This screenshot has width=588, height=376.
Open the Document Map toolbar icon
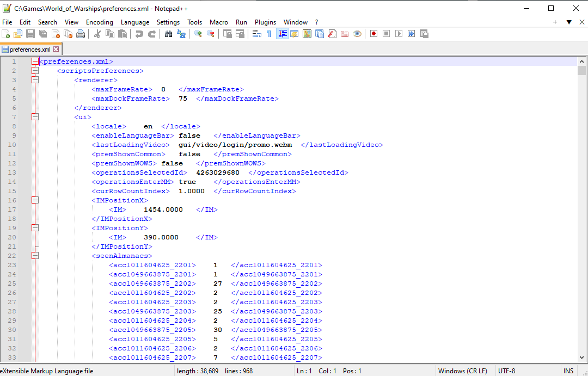(307, 34)
